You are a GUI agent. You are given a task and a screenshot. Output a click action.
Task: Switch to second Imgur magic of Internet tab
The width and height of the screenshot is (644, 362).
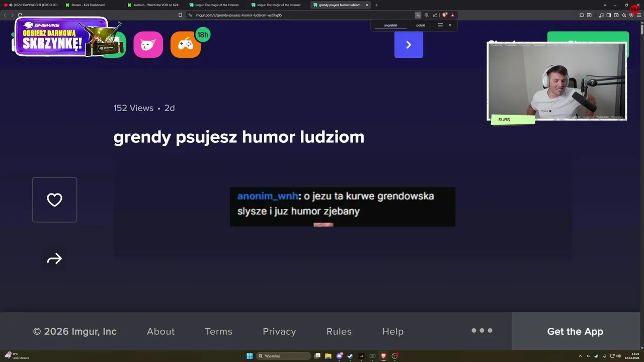(277, 5)
